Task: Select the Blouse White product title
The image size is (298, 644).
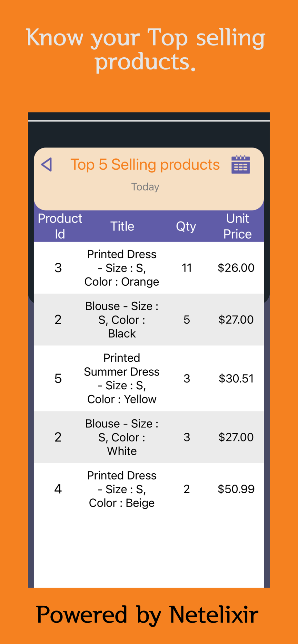Action: click(x=122, y=437)
